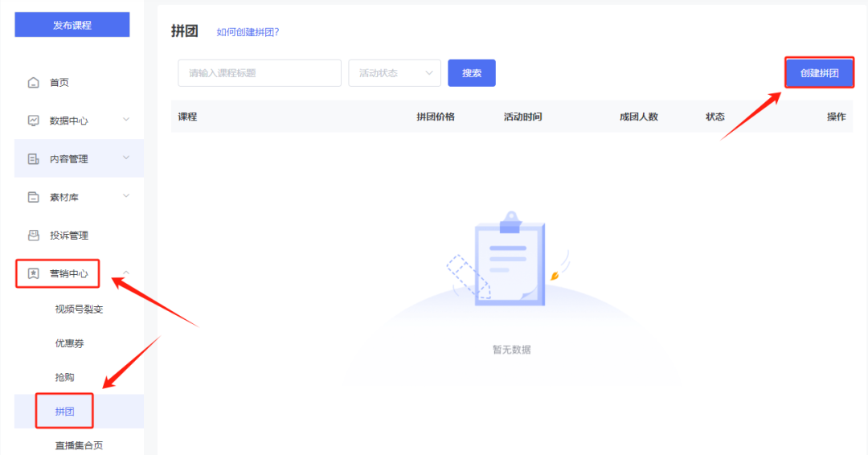Click the 素材库 folder icon

pos(33,197)
